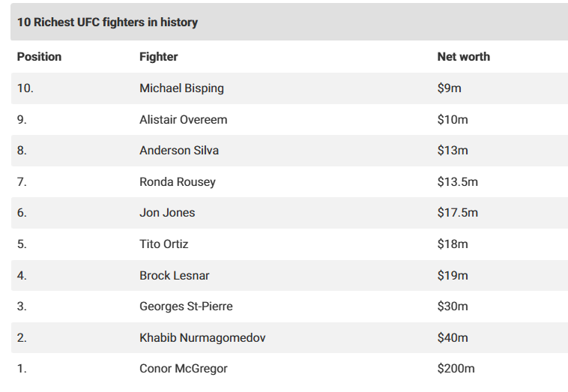568x392 pixels.
Task: Click the Fighter column header
Action: pyautogui.click(x=158, y=57)
